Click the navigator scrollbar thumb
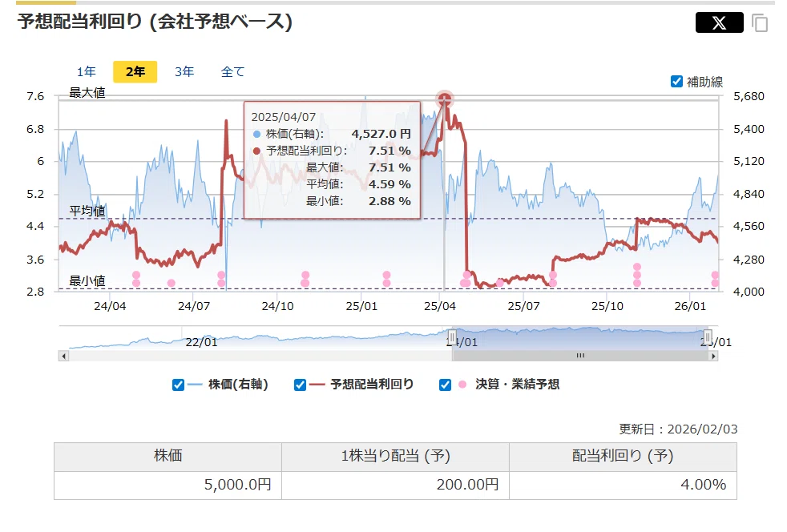 [580, 356]
